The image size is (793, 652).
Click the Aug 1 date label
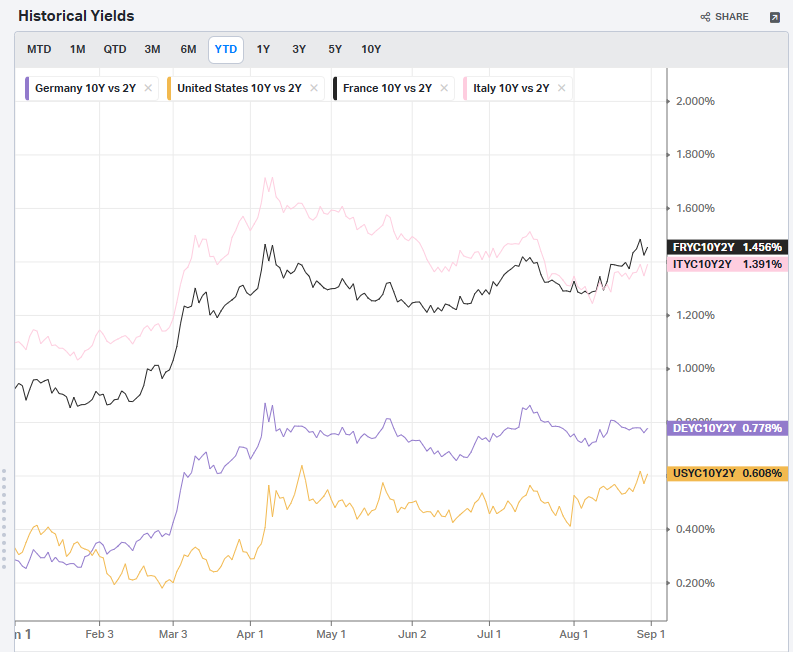(x=574, y=634)
